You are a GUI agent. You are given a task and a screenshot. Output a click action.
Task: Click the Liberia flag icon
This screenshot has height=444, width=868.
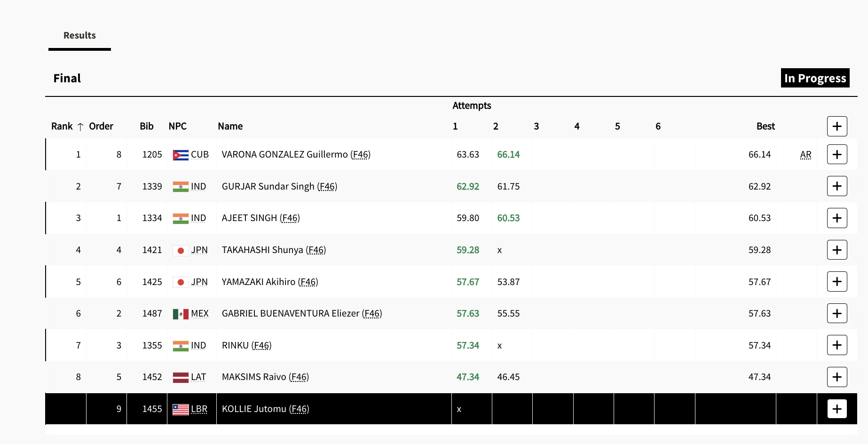pyautogui.click(x=181, y=409)
